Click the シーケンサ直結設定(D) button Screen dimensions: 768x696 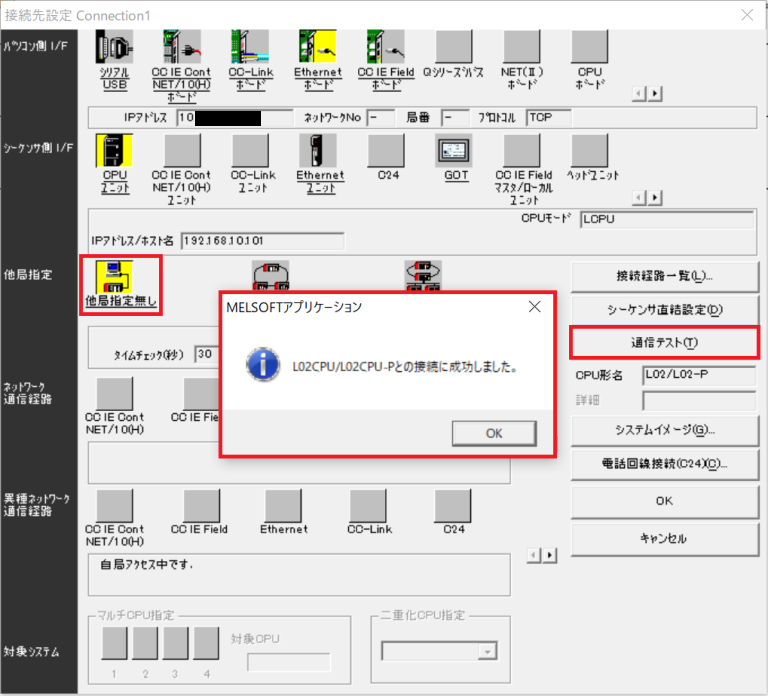point(664,309)
